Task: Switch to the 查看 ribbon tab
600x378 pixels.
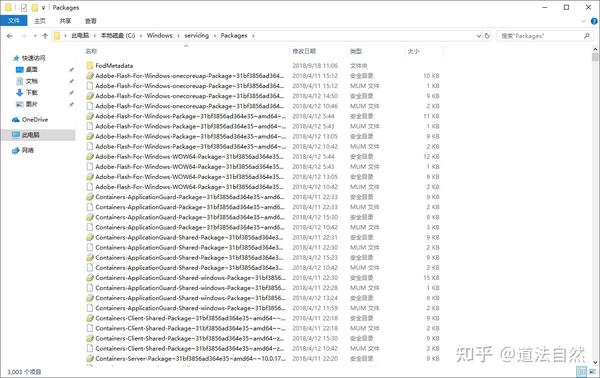Action: (x=91, y=21)
